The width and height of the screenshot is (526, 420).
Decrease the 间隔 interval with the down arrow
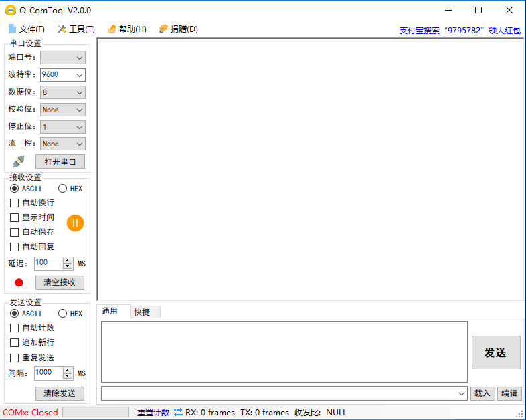(68, 376)
